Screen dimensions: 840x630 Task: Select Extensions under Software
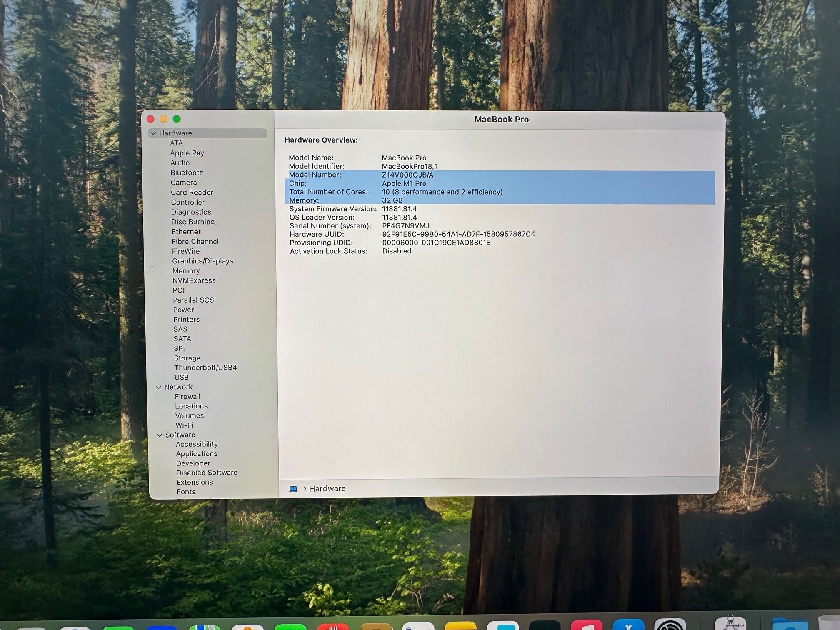click(x=195, y=482)
